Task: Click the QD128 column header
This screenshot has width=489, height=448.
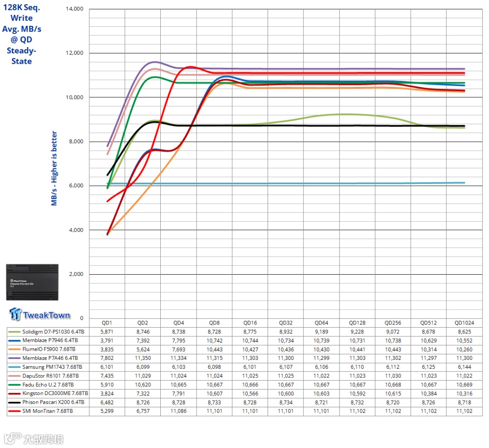Action: click(357, 323)
